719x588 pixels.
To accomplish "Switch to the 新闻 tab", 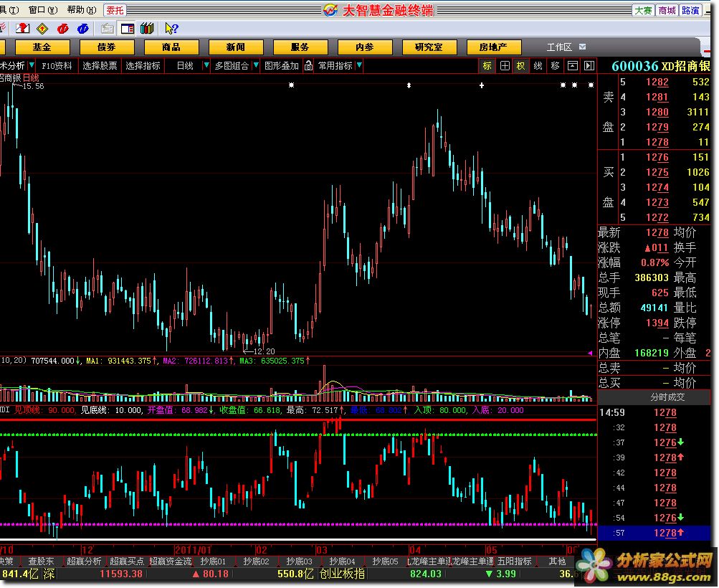I will [x=236, y=47].
